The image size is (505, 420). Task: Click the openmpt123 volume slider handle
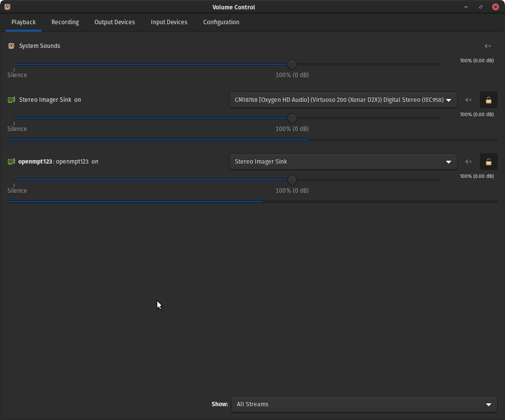point(292,180)
